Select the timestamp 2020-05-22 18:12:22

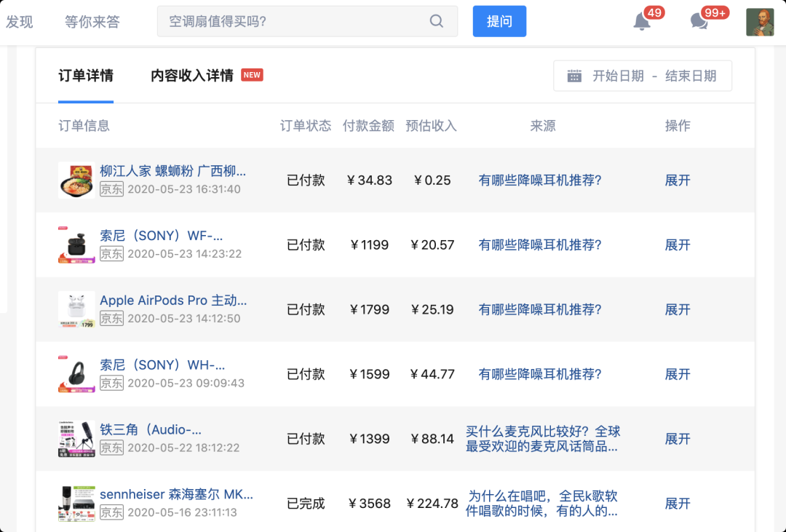pyautogui.click(x=183, y=448)
